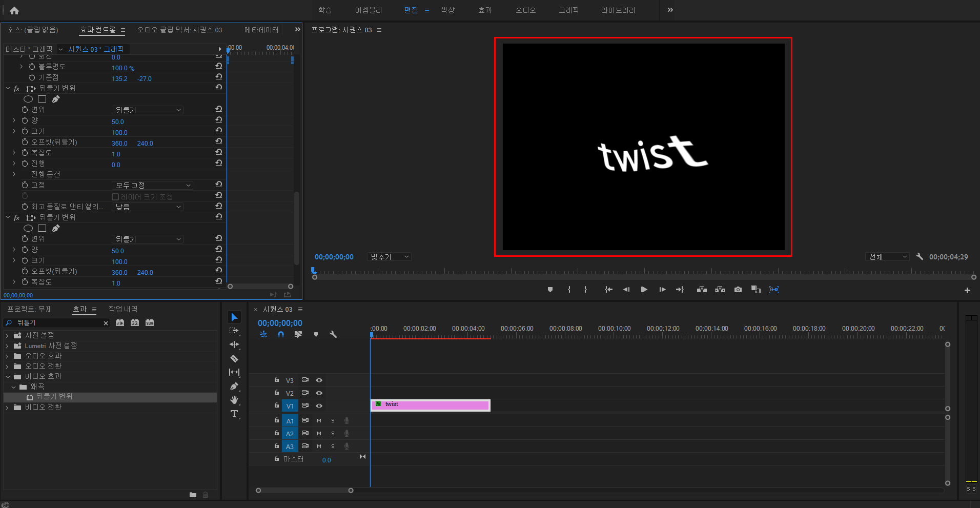Collapse the 왜곡 folder
The image size is (980, 508).
(x=14, y=387)
